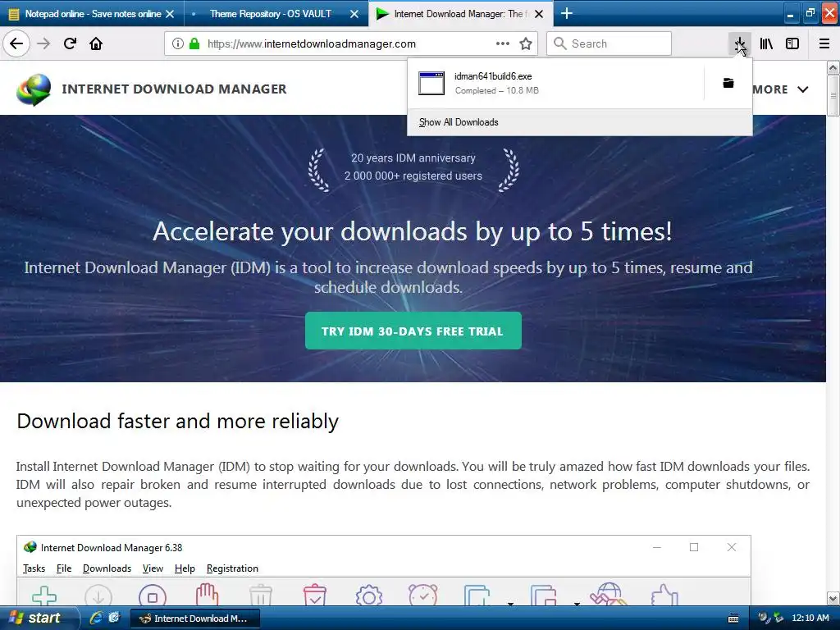Screen dimensions: 840x630
Task: Click the green plus Add URL icon
Action: click(x=44, y=596)
